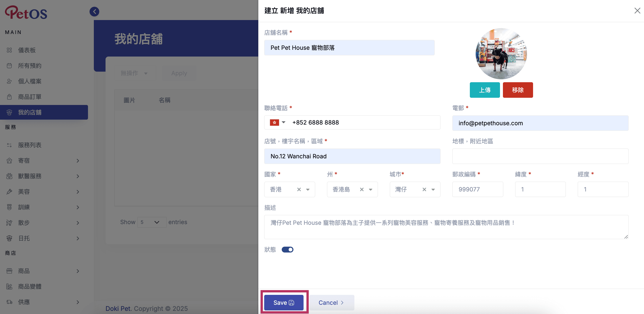Click the person icon beside 個人檔案
The width and height of the screenshot is (644, 314).
point(9,81)
